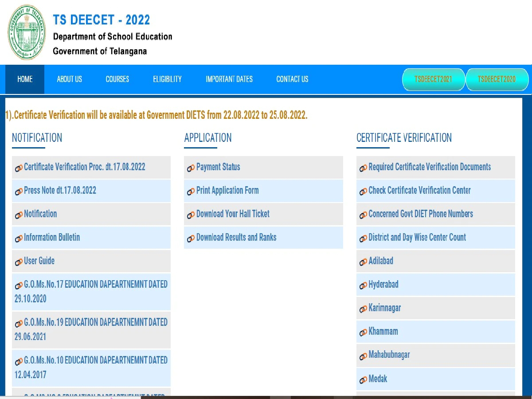Click the APPLICATION section heading
This screenshot has width=532, height=399.
point(208,138)
